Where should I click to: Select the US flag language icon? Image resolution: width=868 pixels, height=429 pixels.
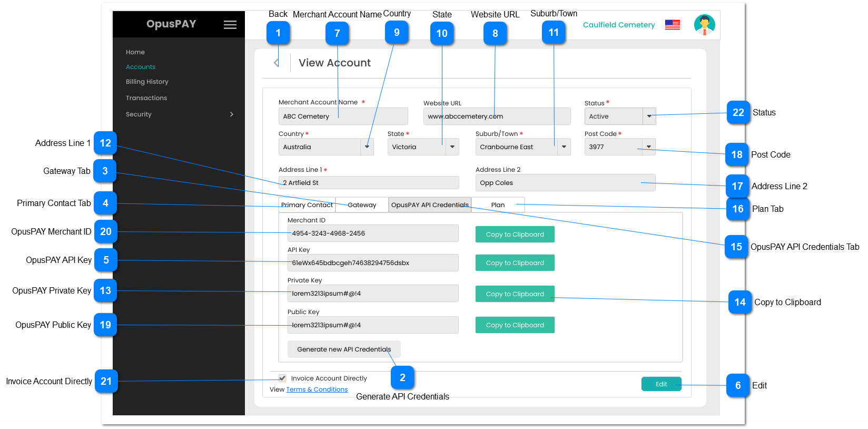pos(672,25)
